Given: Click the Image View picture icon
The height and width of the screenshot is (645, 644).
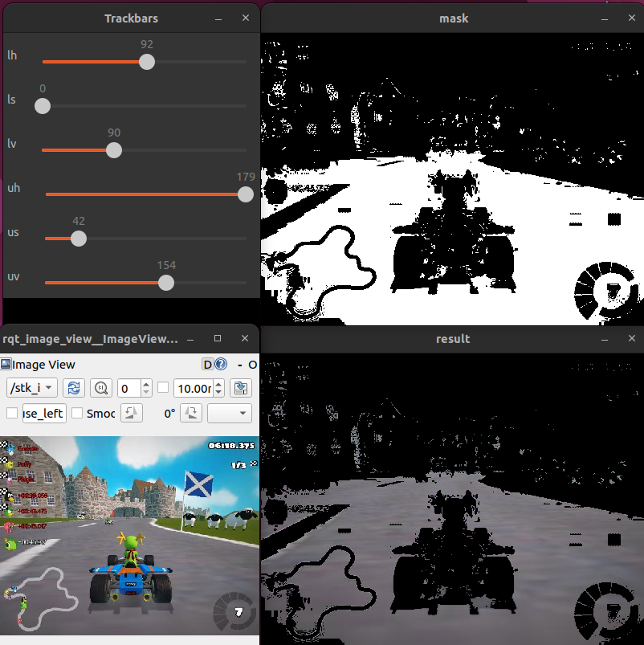Looking at the screenshot, I should pos(6,365).
